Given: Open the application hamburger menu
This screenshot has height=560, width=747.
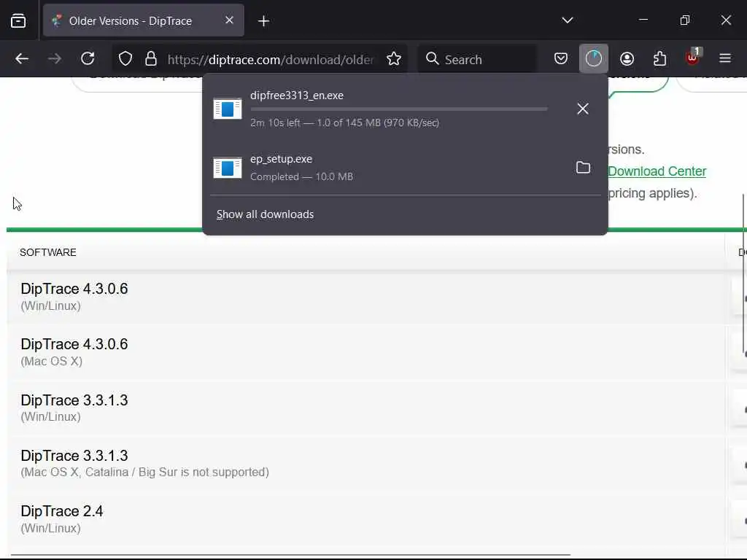Looking at the screenshot, I should 725,58.
